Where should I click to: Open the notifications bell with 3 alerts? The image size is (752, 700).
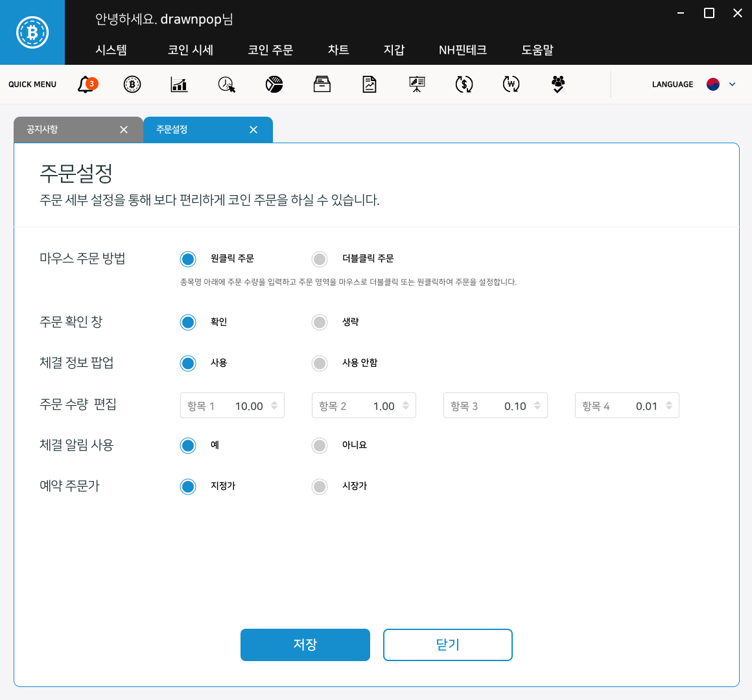86,84
